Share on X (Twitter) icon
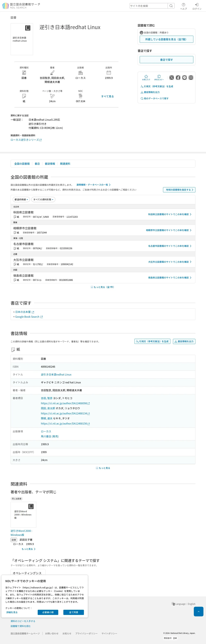Image resolution: width=206 pixels, height=644 pixels. click(x=172, y=77)
